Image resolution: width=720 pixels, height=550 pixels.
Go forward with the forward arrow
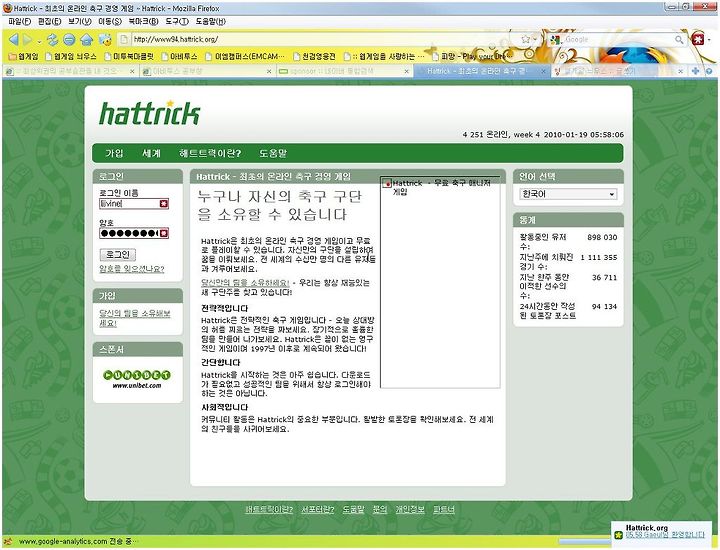point(28,40)
